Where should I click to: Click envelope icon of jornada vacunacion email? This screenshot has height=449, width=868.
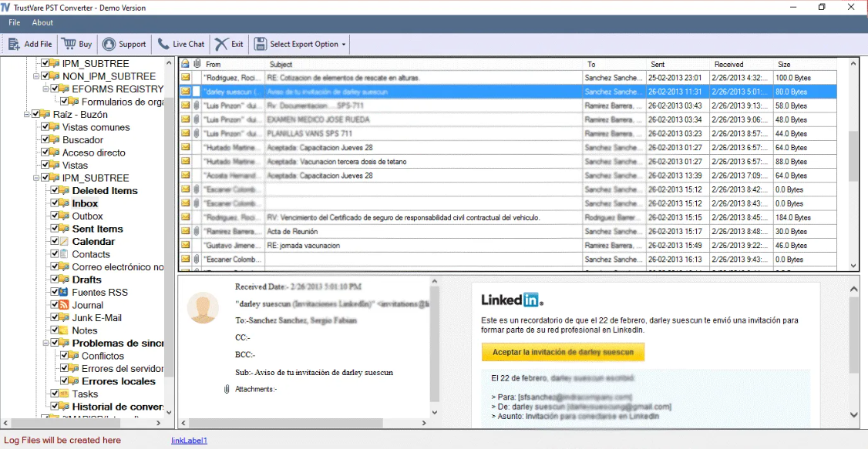pos(186,245)
